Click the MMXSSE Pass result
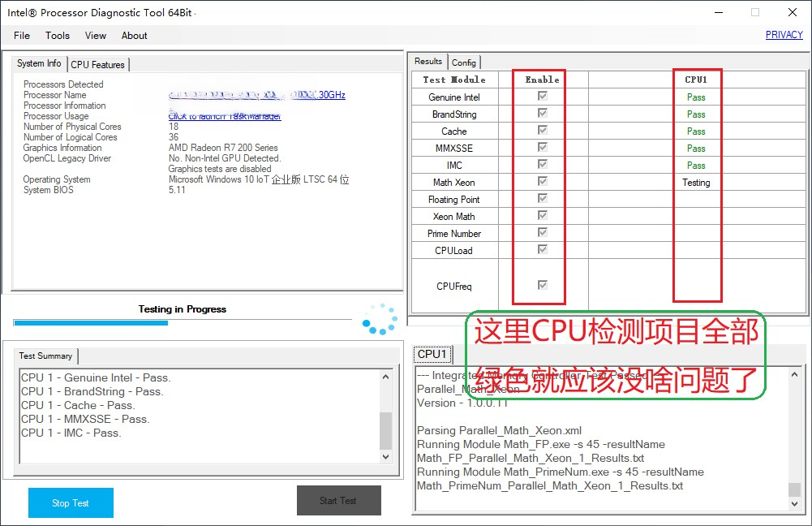The width and height of the screenshot is (812, 526). point(696,149)
